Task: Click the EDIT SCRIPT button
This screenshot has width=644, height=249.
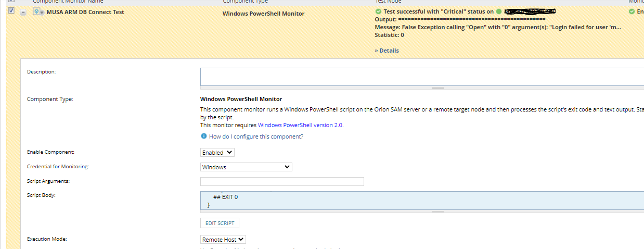Action: (220, 223)
